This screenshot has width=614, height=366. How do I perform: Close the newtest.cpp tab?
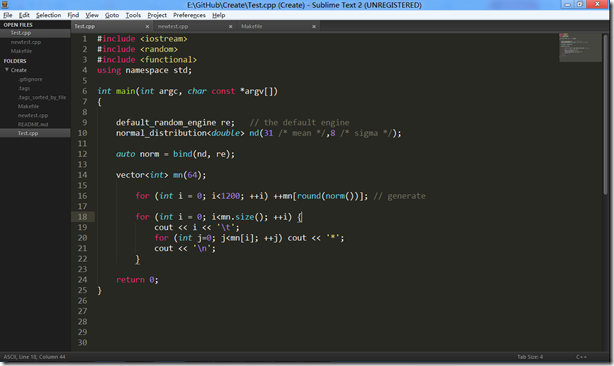tap(231, 27)
